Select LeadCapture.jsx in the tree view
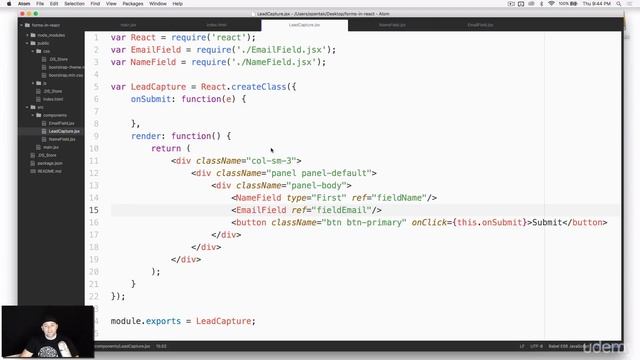 coord(64,131)
